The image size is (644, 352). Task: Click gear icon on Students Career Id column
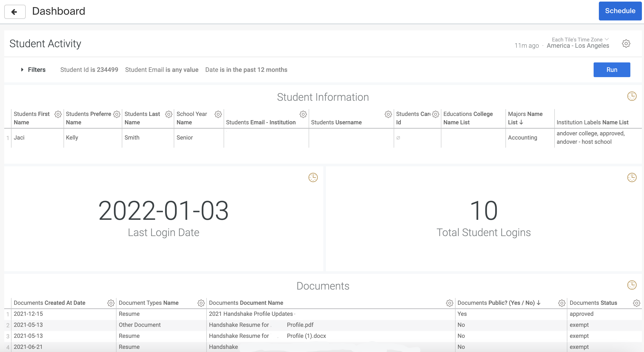pos(436,114)
